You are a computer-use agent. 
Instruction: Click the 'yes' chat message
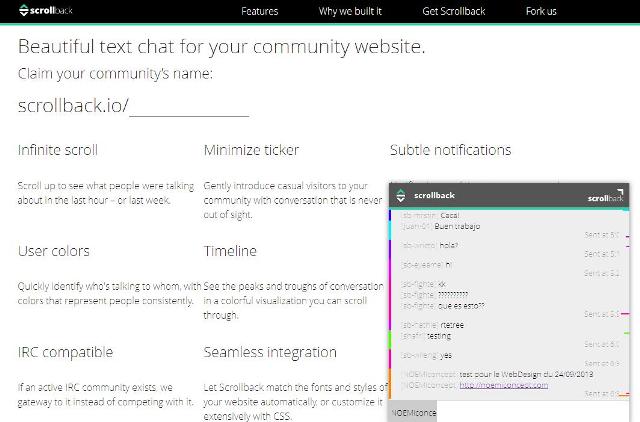[x=446, y=355]
